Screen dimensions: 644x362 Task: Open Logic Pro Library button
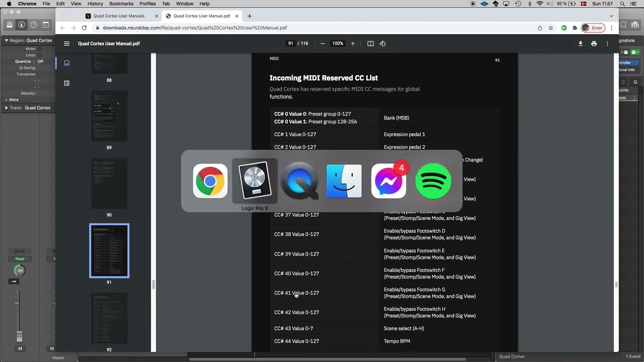tap(10, 25)
